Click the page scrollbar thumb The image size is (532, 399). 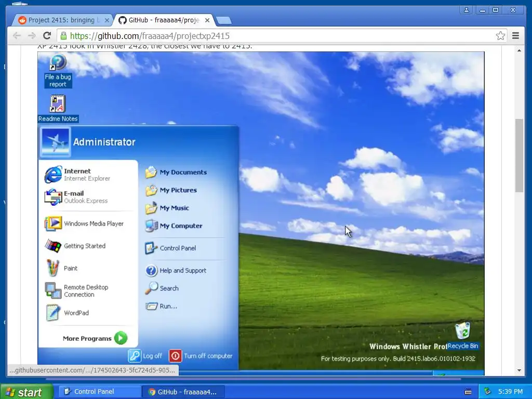pos(519,155)
